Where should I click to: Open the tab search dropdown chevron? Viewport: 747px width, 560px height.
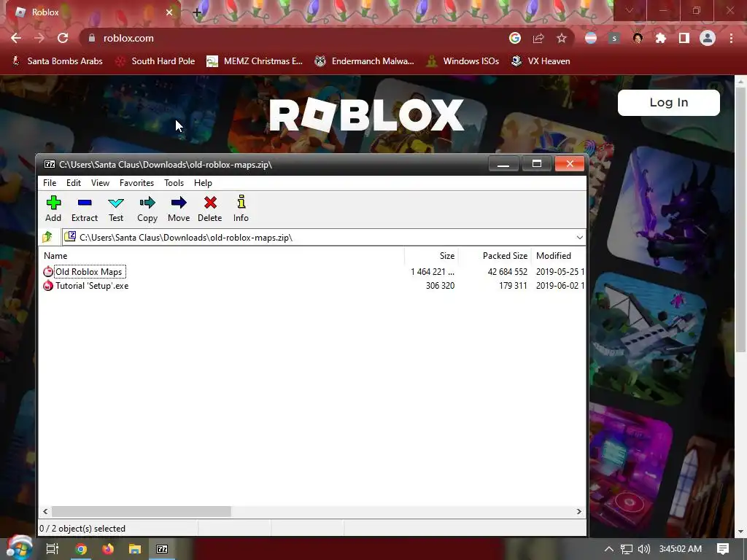click(630, 10)
